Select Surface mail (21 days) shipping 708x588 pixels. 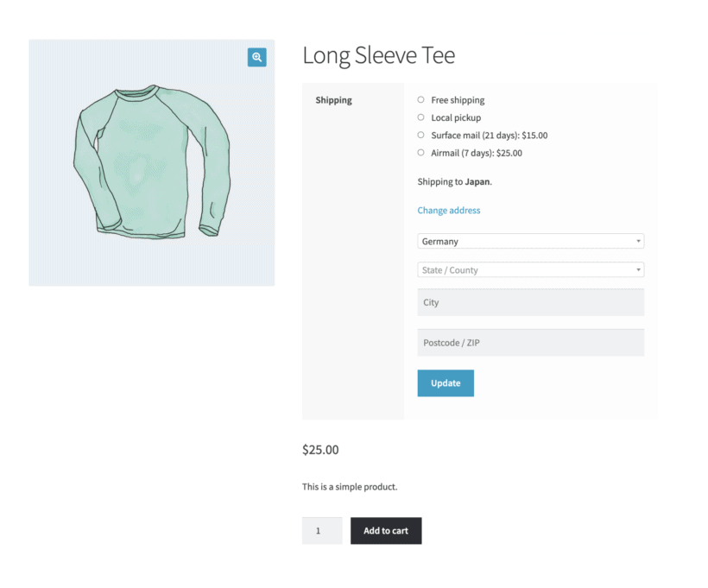[421, 136]
